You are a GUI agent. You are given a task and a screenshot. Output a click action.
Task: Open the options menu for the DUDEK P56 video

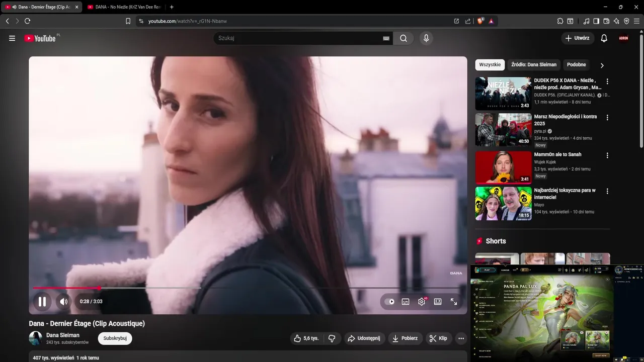click(607, 81)
